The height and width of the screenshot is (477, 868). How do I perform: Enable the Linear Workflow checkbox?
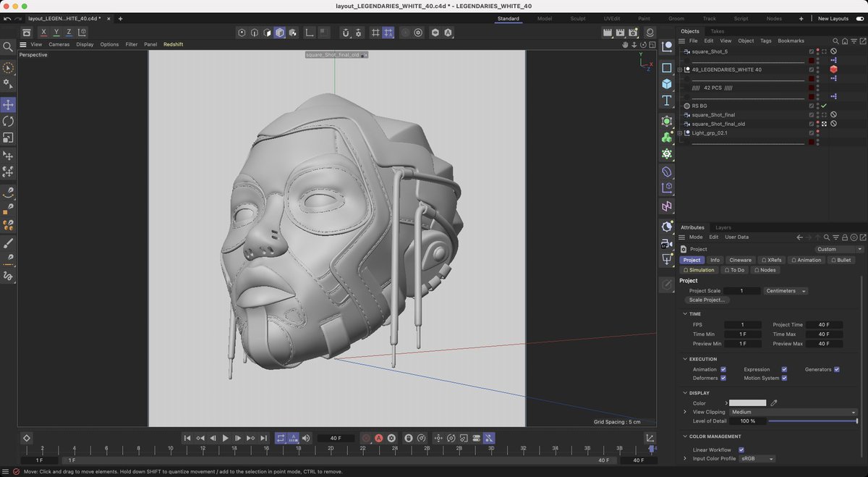(741, 449)
